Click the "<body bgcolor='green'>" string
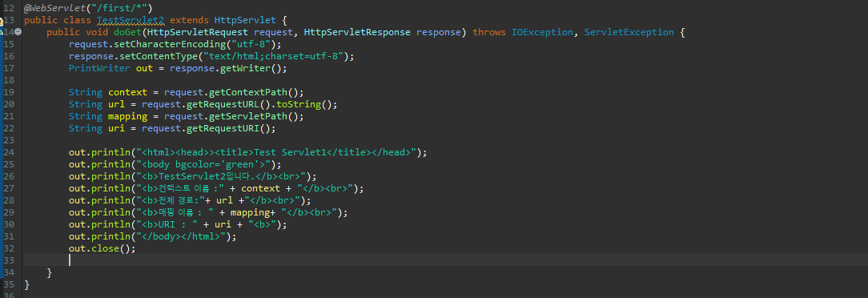The image size is (868, 298). 203,164
